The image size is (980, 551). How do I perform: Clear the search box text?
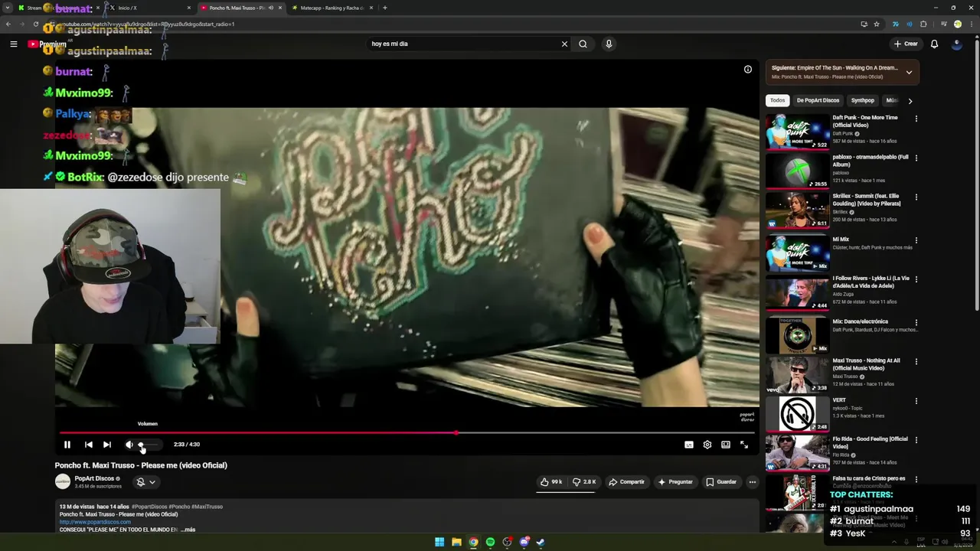click(564, 44)
